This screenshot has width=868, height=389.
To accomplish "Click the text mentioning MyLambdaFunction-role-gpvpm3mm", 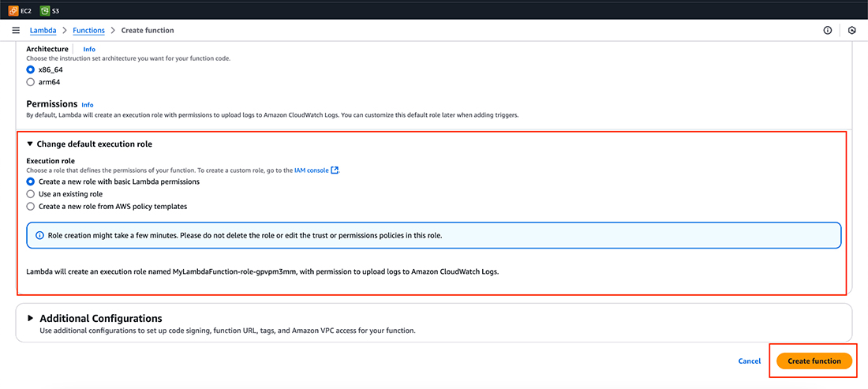I will [263, 272].
